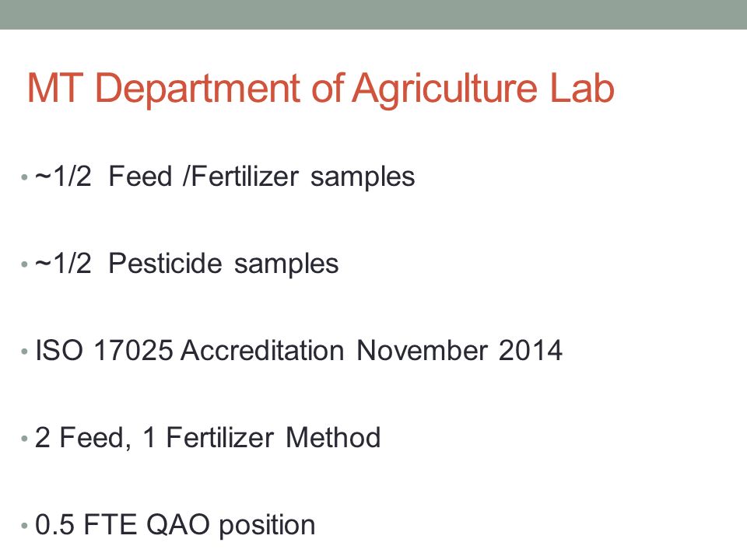This screenshot has height=560, width=747.
Task: Click the word November in the accreditation line
Action: [x=422, y=351]
